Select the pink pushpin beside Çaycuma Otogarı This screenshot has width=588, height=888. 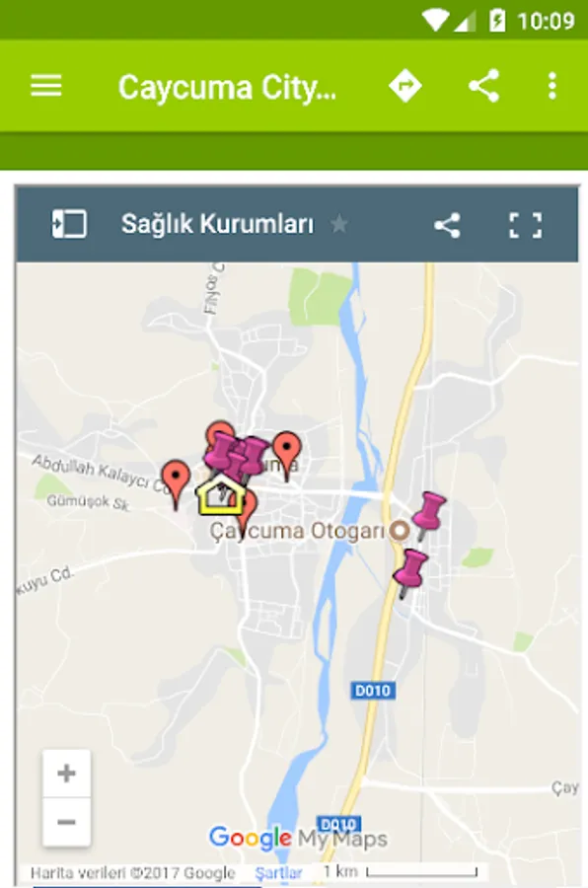429,514
